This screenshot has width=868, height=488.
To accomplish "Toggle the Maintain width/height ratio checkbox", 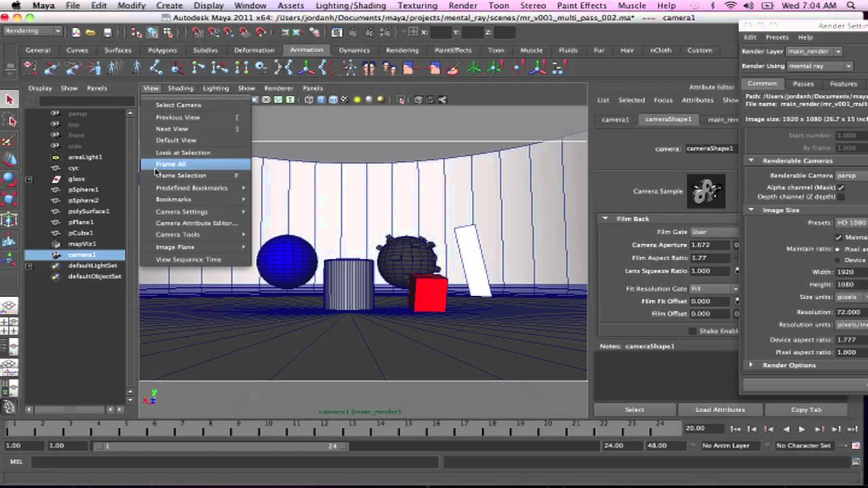I will click(838, 237).
